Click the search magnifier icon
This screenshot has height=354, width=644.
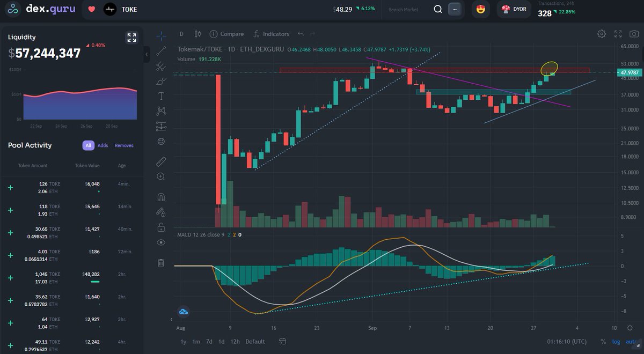click(x=438, y=9)
